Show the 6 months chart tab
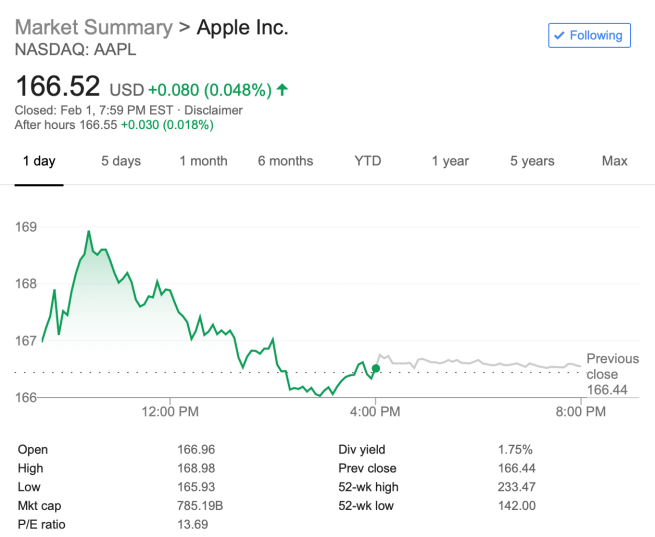Viewport: 655px width, 537px height. coord(285,161)
